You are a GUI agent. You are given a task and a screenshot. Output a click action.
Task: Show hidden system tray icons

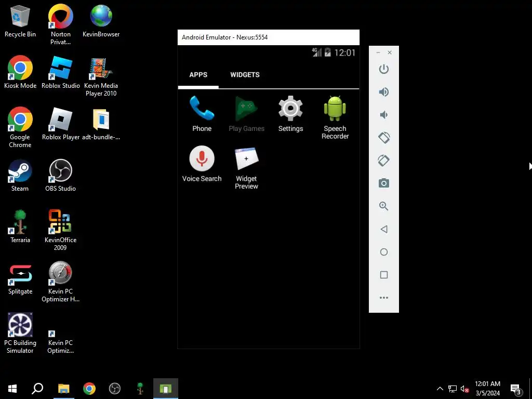click(x=440, y=389)
